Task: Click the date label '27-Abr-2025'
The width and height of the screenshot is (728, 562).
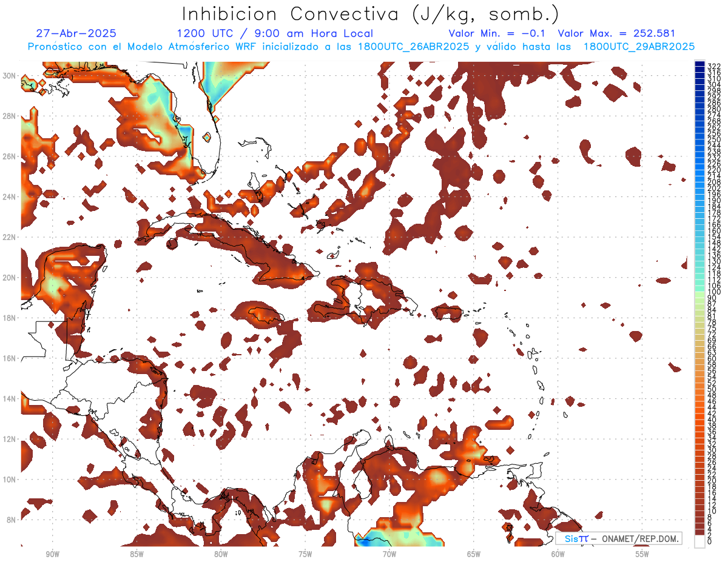Action: 76,33
